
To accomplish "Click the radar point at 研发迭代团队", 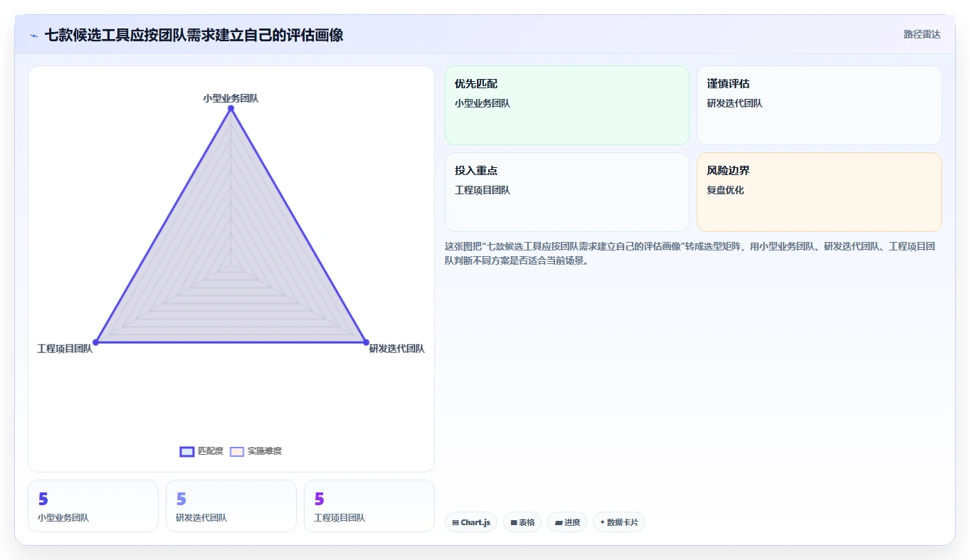I will (366, 342).
